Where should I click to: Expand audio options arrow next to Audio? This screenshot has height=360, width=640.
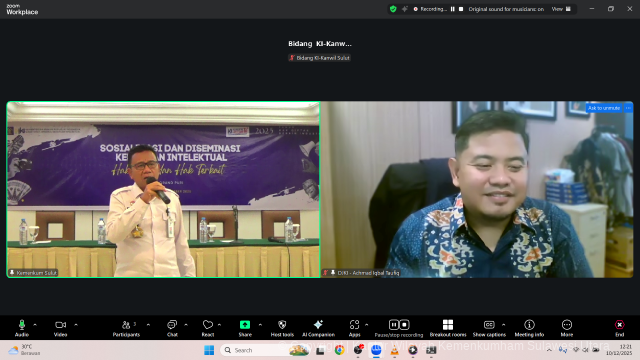pyautogui.click(x=35, y=325)
